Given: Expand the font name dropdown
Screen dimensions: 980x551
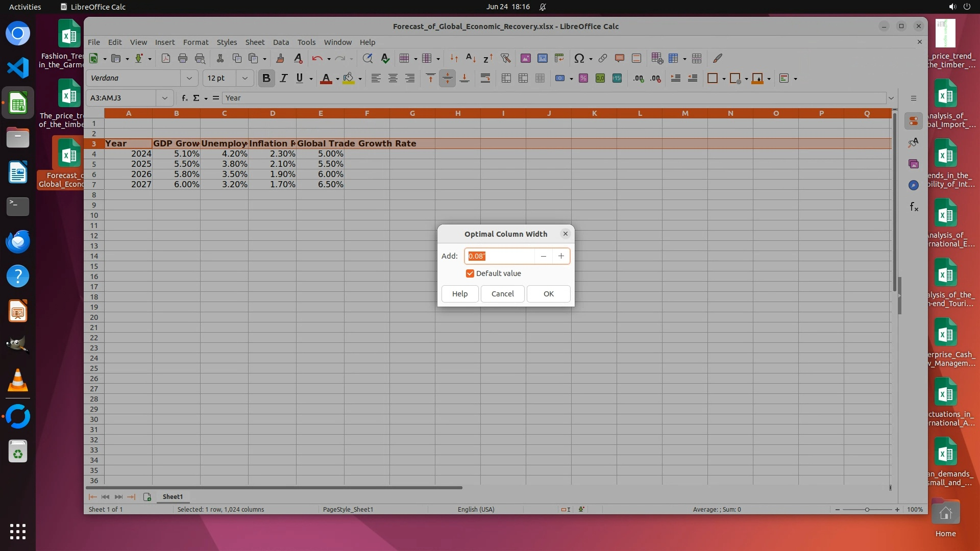Looking at the screenshot, I should click(x=189, y=79).
